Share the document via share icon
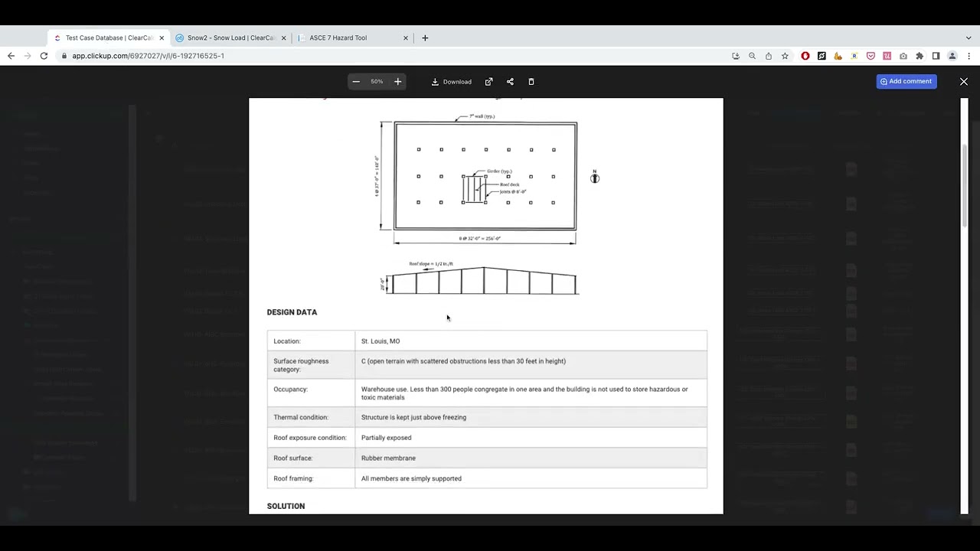 (510, 82)
